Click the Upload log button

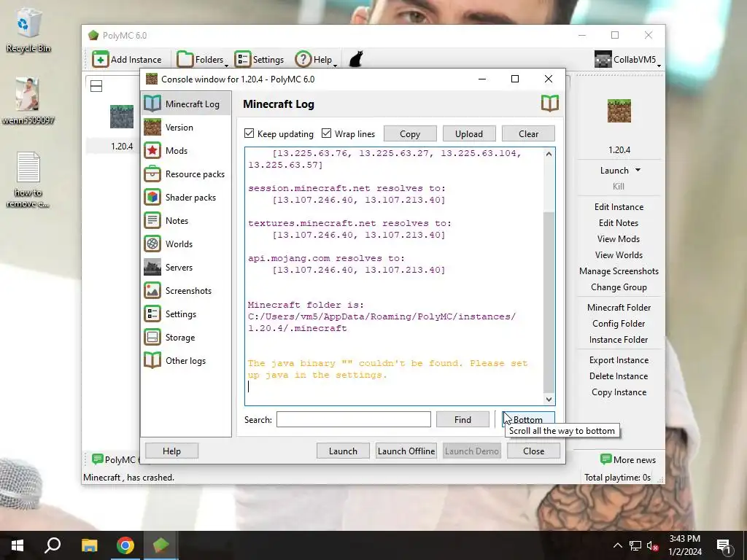tap(469, 134)
